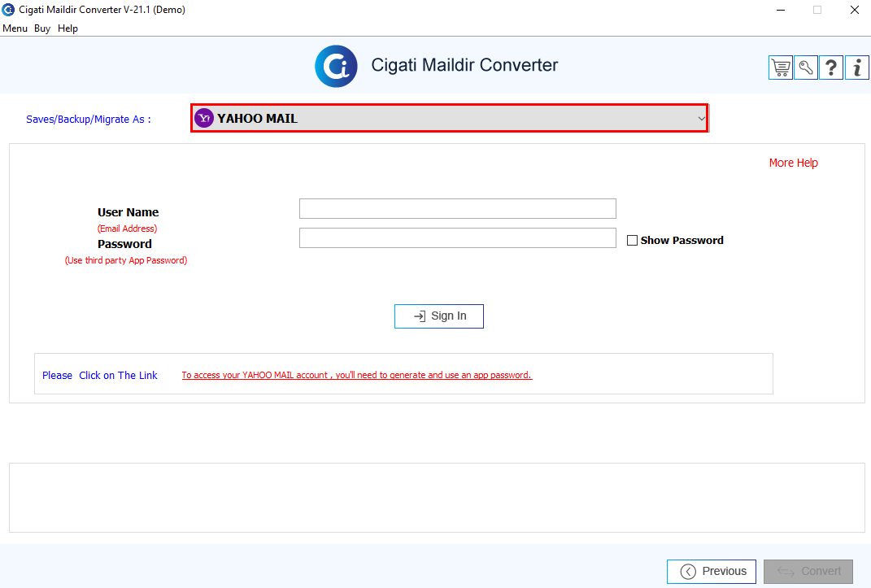Click the '(Use third party App Password)' hint
Screen dimensions: 871x588
(x=126, y=260)
